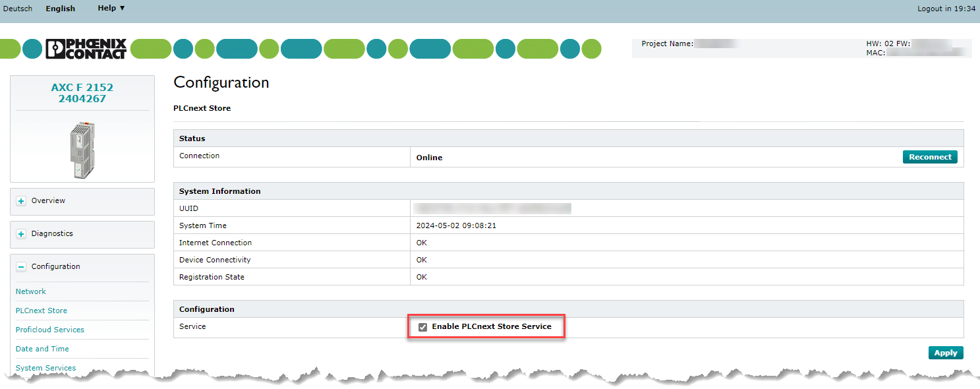This screenshot has width=980, height=389.
Task: Open the Network configuration page
Action: click(31, 291)
